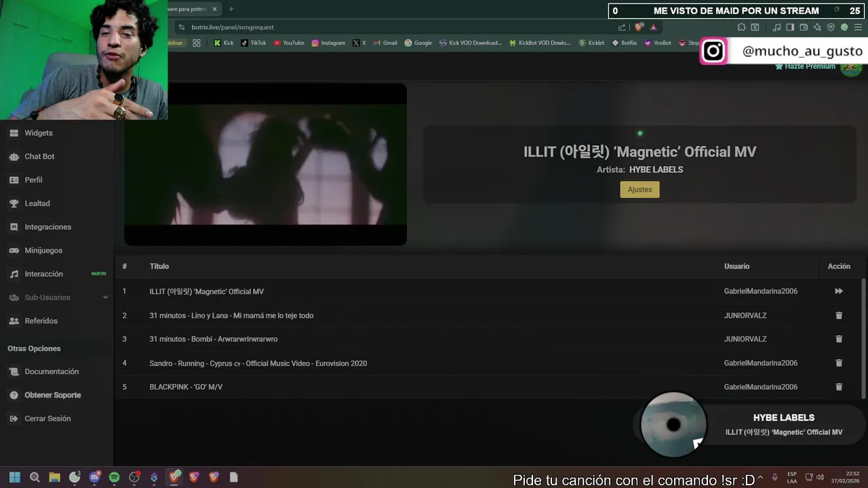Open the Kicklet bookmark
The height and width of the screenshot is (488, 868).
[591, 43]
